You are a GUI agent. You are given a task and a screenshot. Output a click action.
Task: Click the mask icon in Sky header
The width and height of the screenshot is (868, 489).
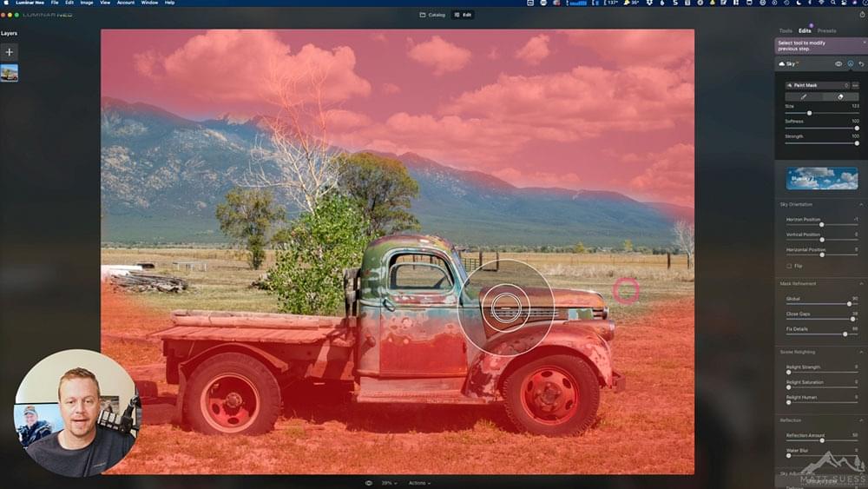850,64
